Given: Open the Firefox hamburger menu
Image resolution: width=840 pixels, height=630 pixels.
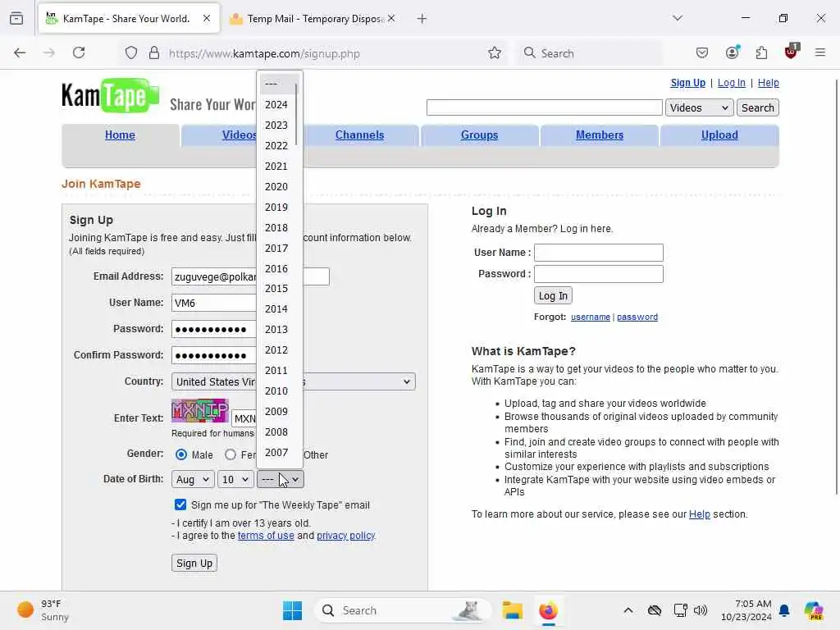Looking at the screenshot, I should click(819, 52).
